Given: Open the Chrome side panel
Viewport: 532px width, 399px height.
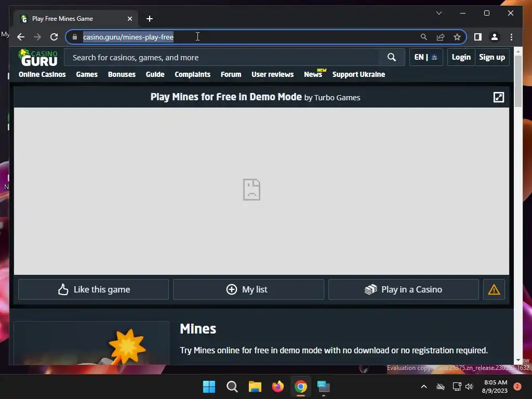Looking at the screenshot, I should coord(478,37).
